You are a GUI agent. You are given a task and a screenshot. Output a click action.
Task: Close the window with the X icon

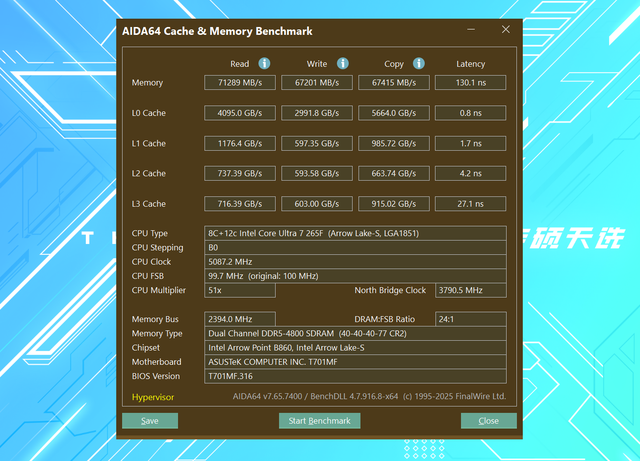[x=506, y=29]
